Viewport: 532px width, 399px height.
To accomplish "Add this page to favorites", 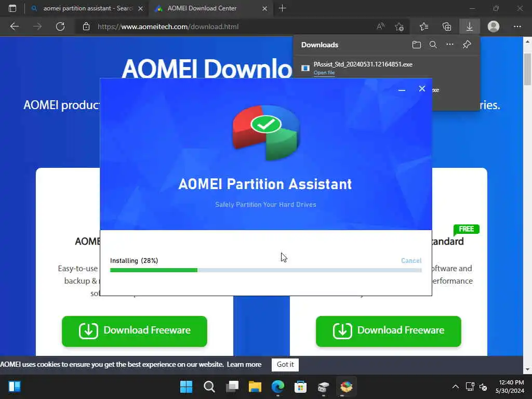I will pyautogui.click(x=400, y=26).
